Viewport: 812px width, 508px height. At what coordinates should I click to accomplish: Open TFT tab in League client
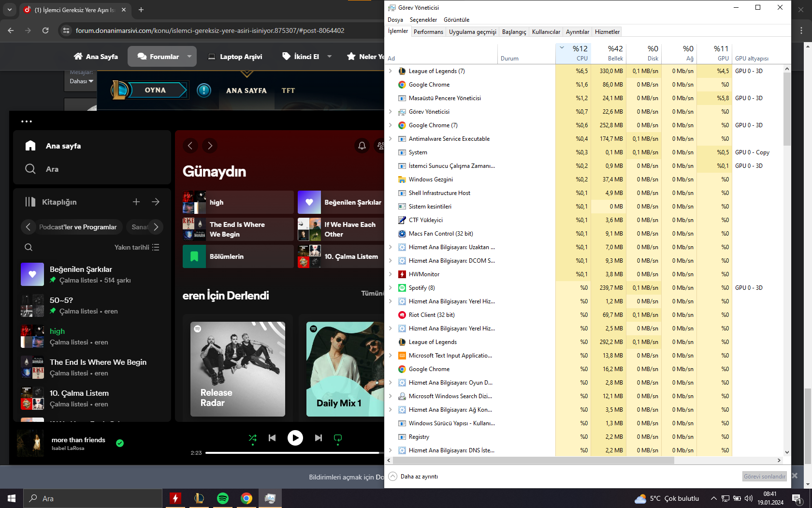289,90
